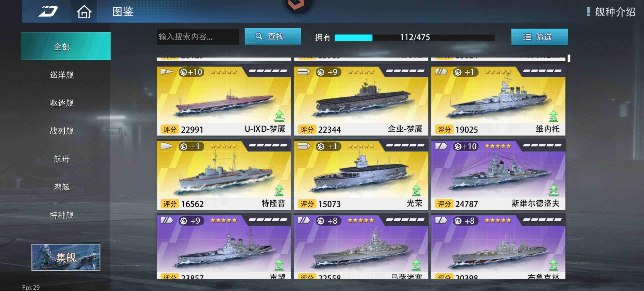Image resolution: width=644 pixels, height=291 pixels.
Task: Tap upgrade arrow icon on 斯维尔德洛夫 card
Action: point(553,190)
